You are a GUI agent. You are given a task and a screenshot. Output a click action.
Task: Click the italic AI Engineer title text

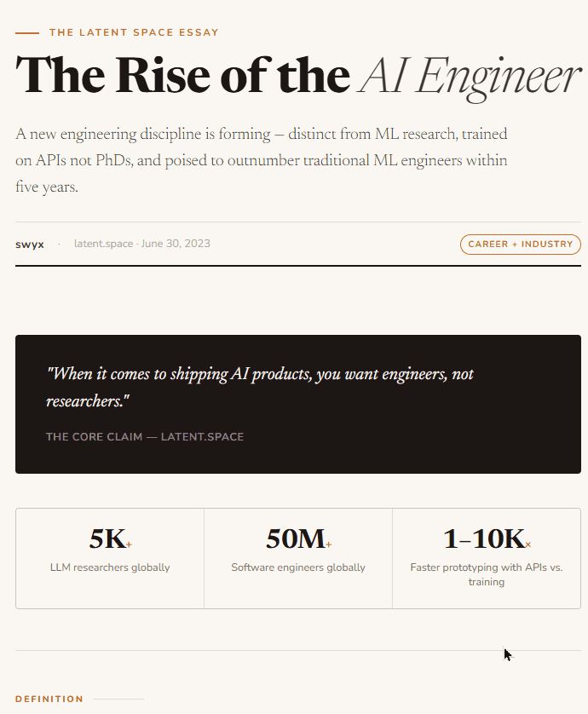click(x=470, y=78)
